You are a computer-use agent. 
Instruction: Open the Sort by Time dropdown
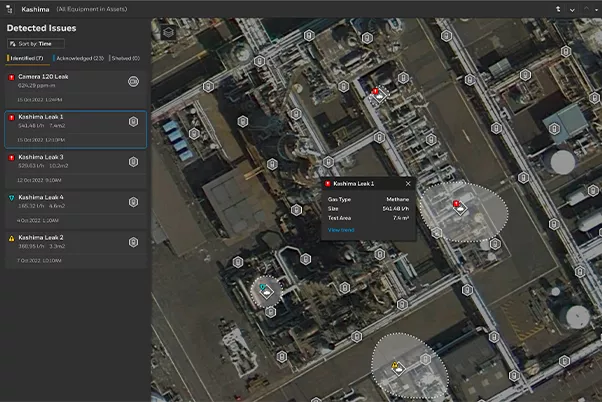click(x=36, y=44)
